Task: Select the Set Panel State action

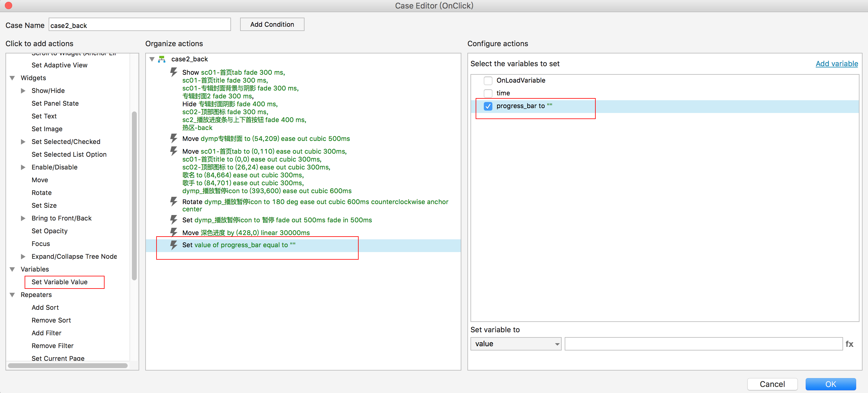Action: [55, 103]
